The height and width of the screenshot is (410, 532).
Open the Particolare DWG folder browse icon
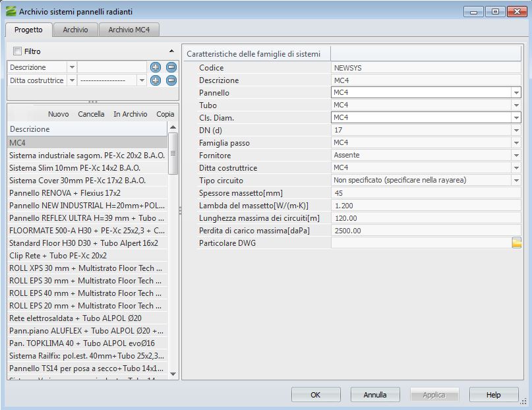pyautogui.click(x=516, y=243)
